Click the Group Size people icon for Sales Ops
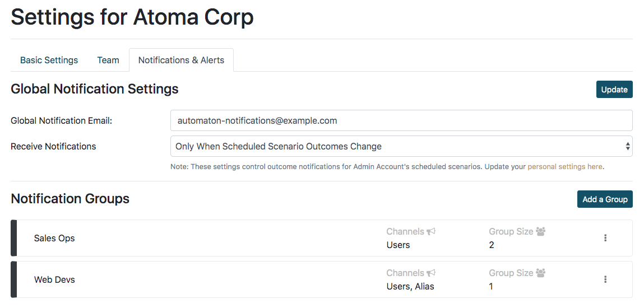Screen dimensions: 644x308 pyautogui.click(x=541, y=231)
